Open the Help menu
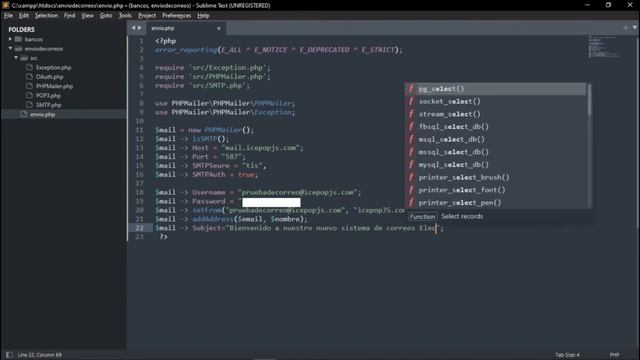This screenshot has width=640, height=360. (x=203, y=16)
